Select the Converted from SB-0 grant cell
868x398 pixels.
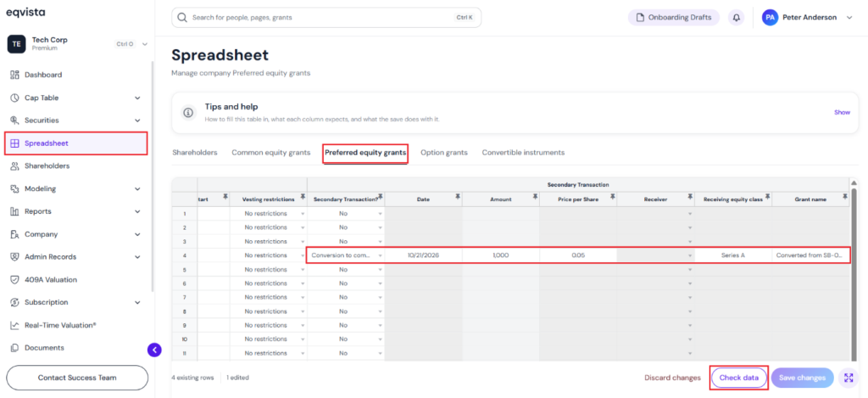[x=810, y=255]
